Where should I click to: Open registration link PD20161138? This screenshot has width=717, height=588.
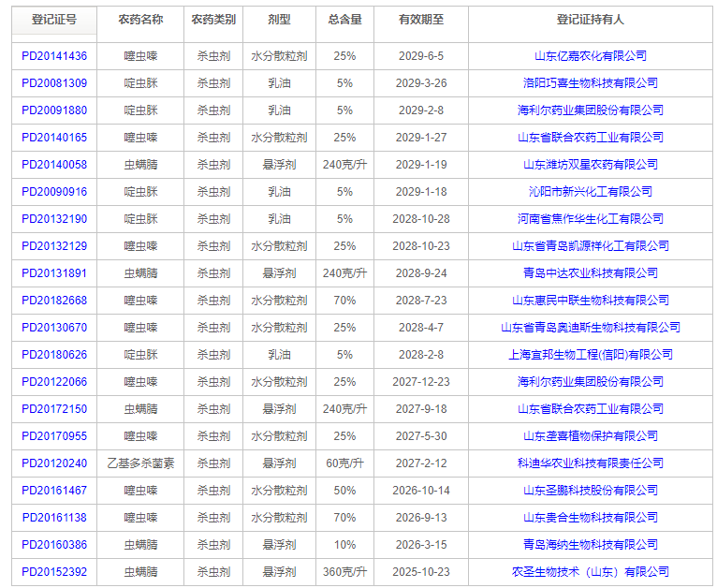tap(54, 518)
